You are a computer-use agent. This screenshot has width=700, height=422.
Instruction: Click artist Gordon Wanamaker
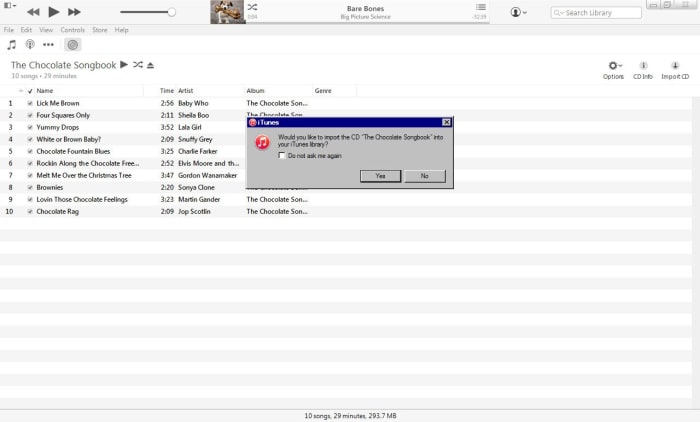point(208,175)
